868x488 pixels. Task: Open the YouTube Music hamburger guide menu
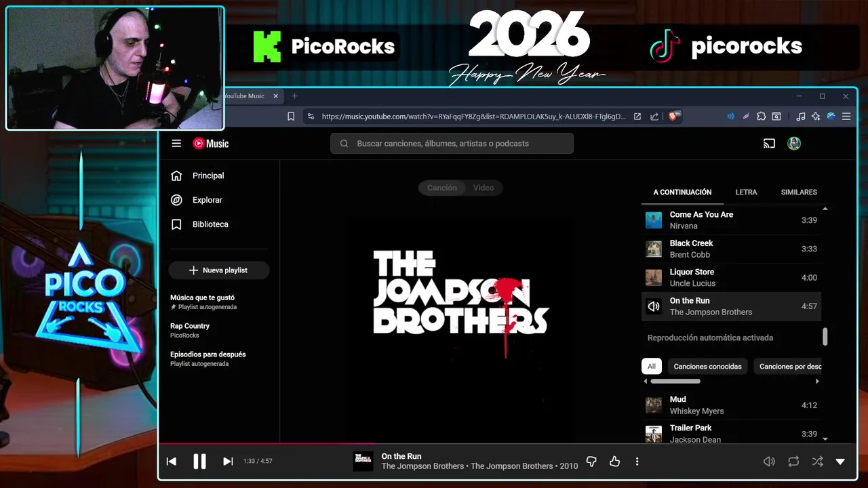coord(176,144)
